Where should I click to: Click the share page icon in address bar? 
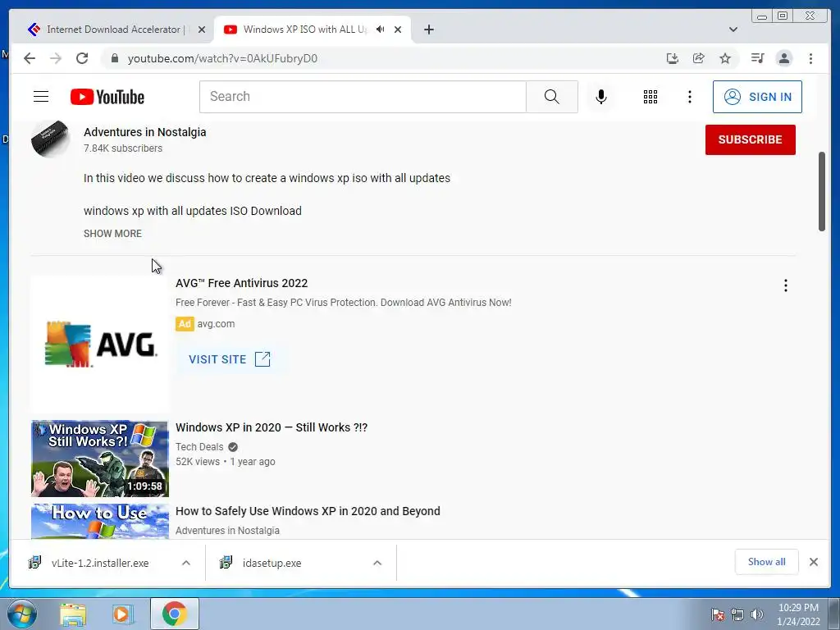[699, 58]
